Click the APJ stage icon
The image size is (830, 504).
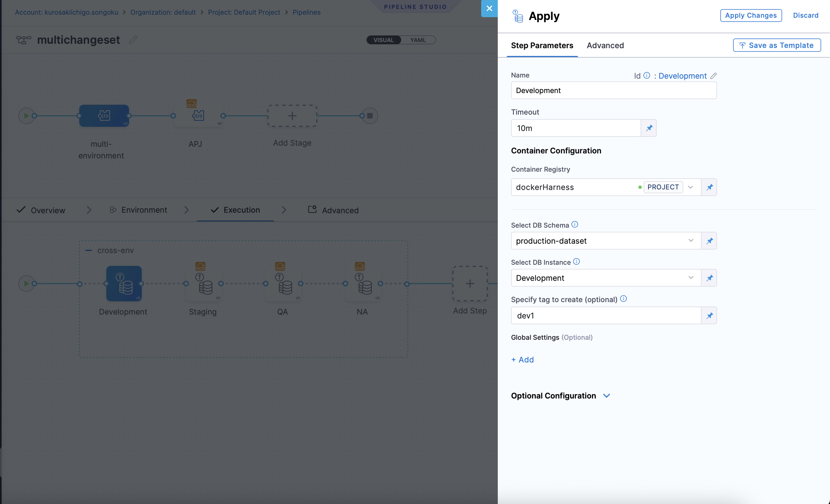198,115
